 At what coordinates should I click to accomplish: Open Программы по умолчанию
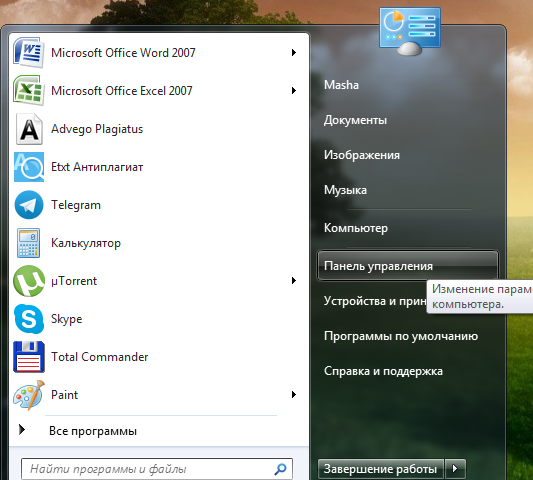point(401,336)
